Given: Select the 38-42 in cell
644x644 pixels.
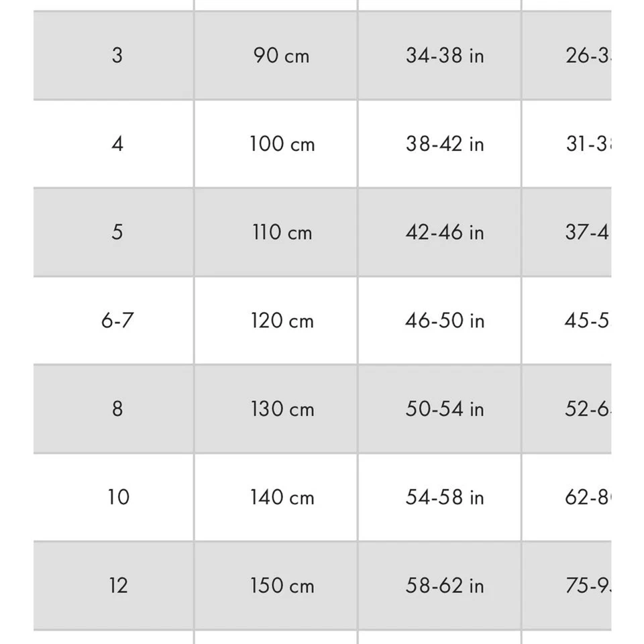Looking at the screenshot, I should coord(444,144).
